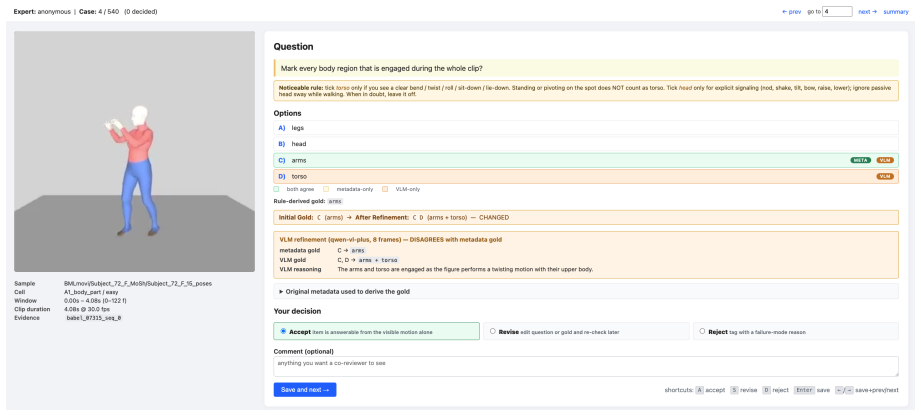Image resolution: width=921 pixels, height=416 pixels.
Task: Click the optional comment text box
Action: (x=586, y=366)
